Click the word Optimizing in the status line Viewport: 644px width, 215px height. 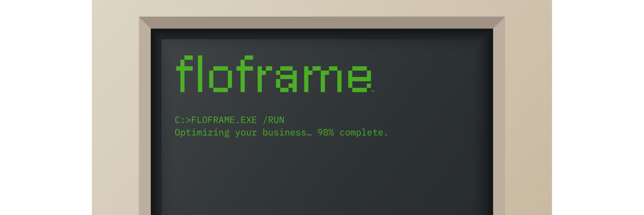[202, 132]
